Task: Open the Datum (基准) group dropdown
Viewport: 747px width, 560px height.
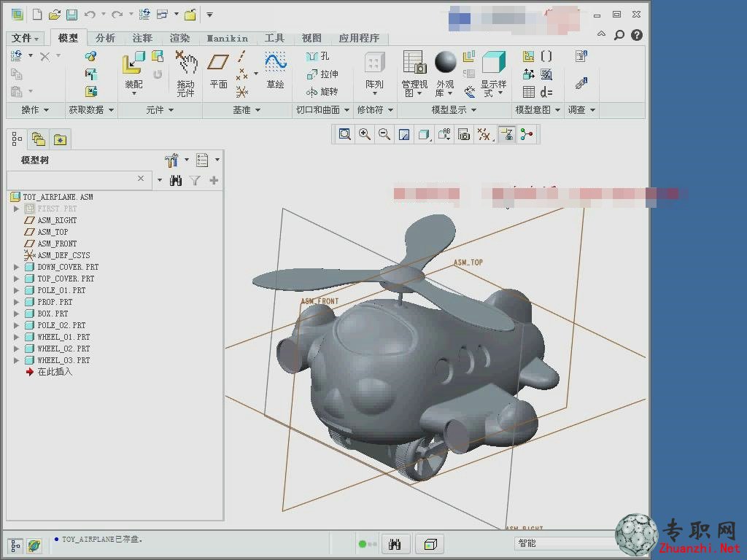Action: click(x=247, y=110)
